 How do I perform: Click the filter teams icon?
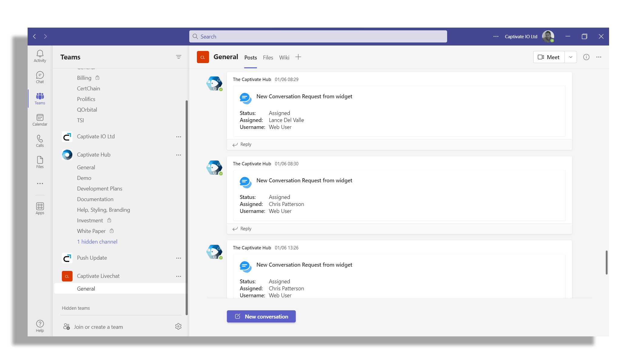click(179, 57)
